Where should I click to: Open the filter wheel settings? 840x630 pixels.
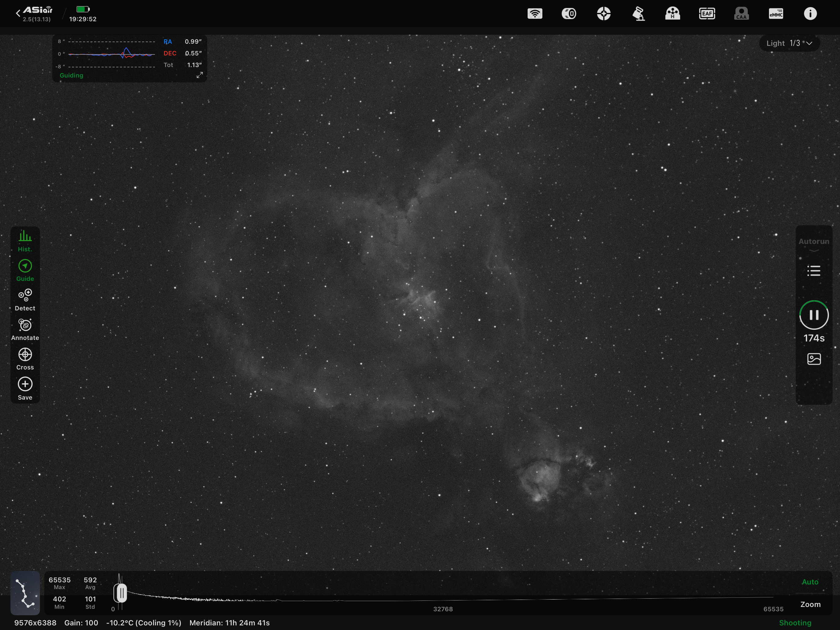point(672,13)
